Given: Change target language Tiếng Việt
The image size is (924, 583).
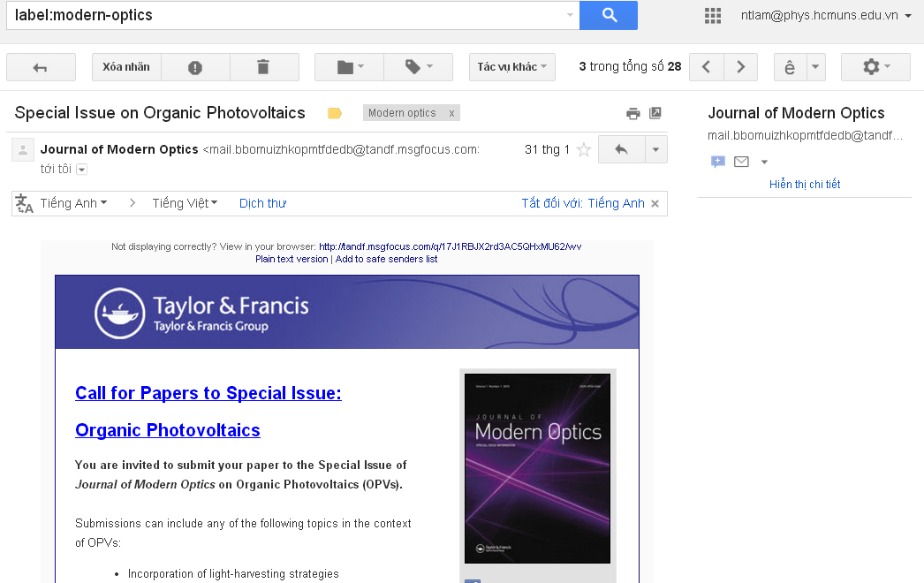Looking at the screenshot, I should [x=185, y=203].
